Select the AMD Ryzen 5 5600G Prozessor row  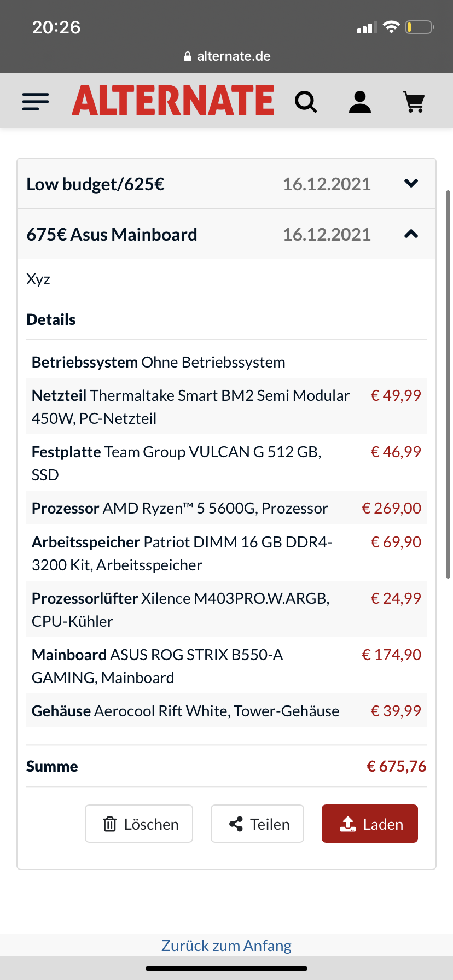coord(226,508)
